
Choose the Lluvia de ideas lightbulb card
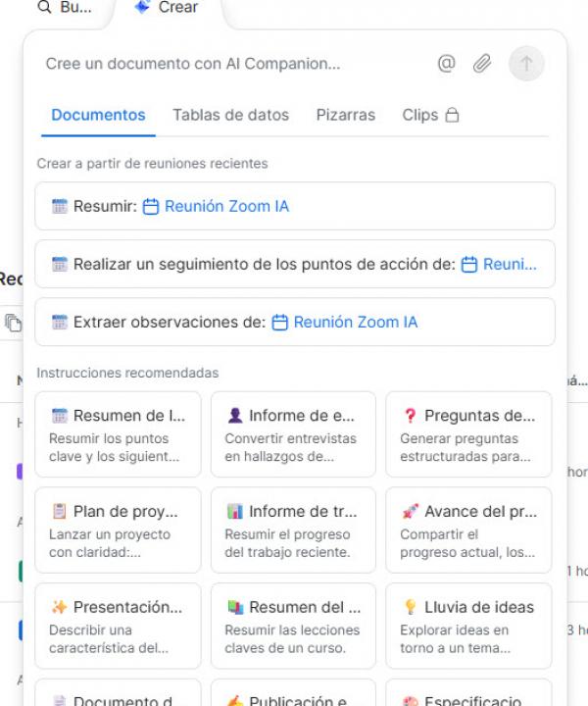[468, 626]
